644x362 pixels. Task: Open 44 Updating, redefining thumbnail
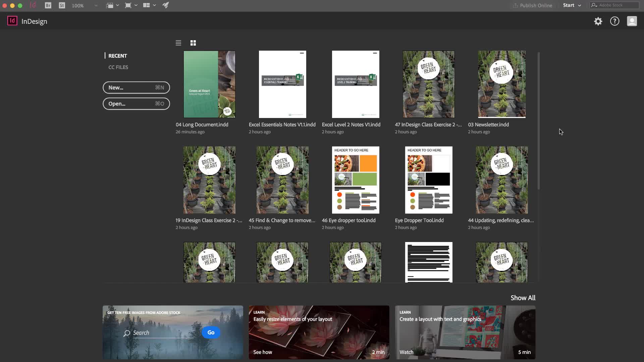point(502,180)
